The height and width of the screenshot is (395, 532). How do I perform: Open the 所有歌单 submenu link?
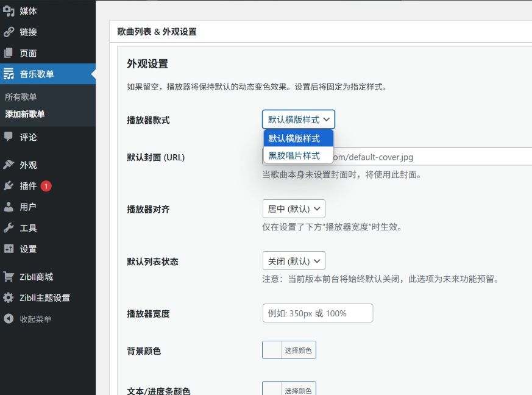[x=21, y=97]
